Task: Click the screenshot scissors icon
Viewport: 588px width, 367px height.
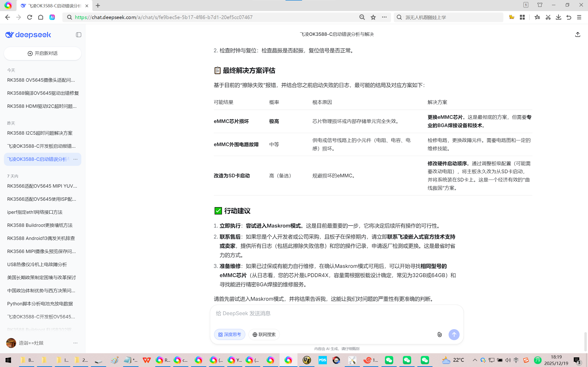Action: tap(548, 17)
